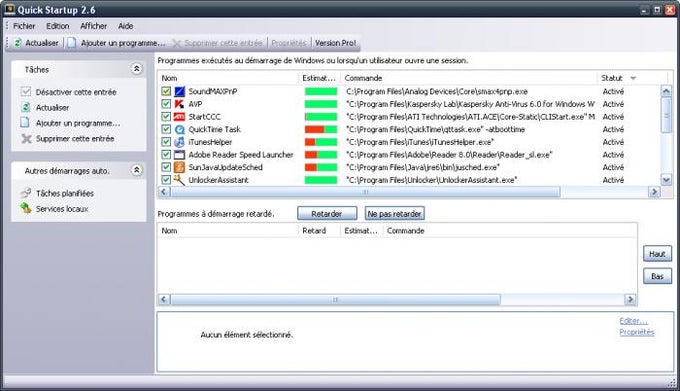Click the startup list horizontal scrollbar thumb

coord(365,192)
